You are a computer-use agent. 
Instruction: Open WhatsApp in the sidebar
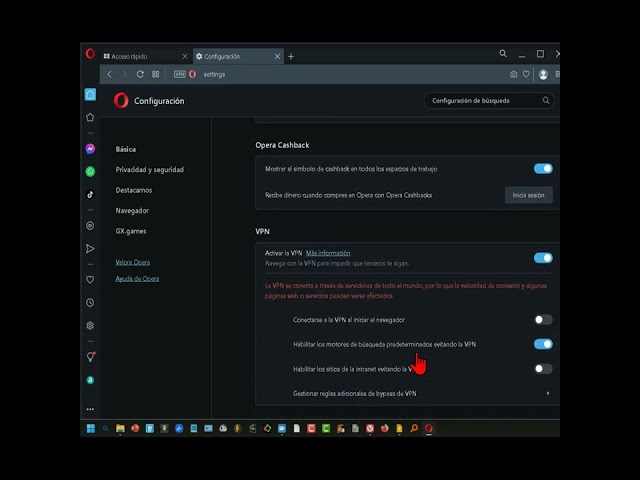point(90,171)
